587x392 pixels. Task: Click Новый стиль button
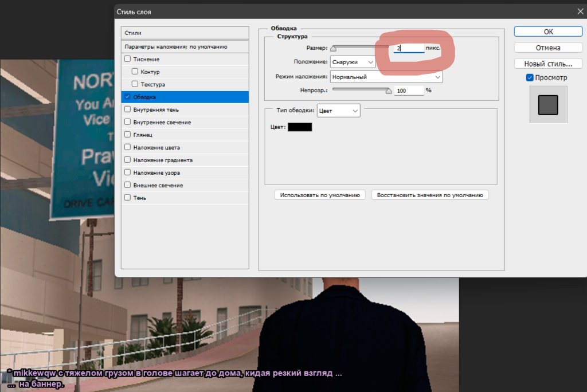(x=548, y=64)
